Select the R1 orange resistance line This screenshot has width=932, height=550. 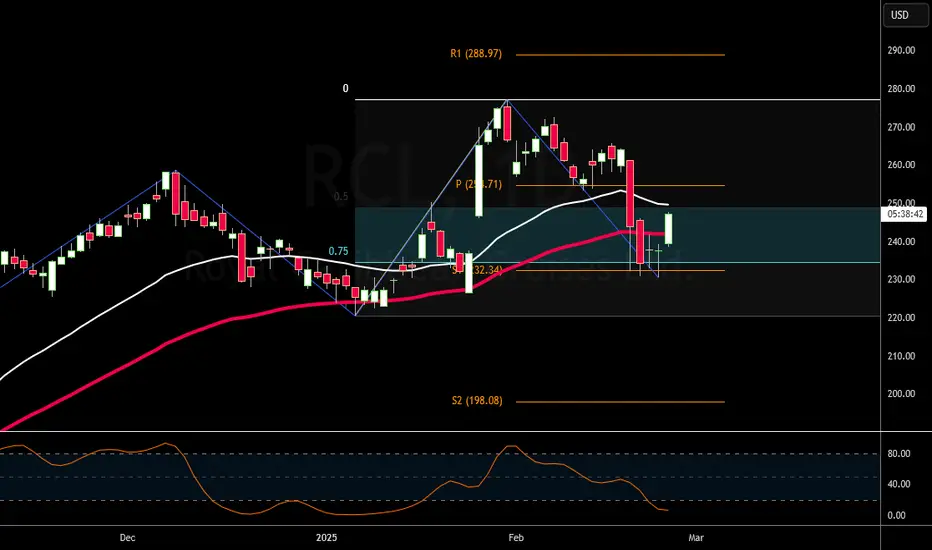click(620, 55)
